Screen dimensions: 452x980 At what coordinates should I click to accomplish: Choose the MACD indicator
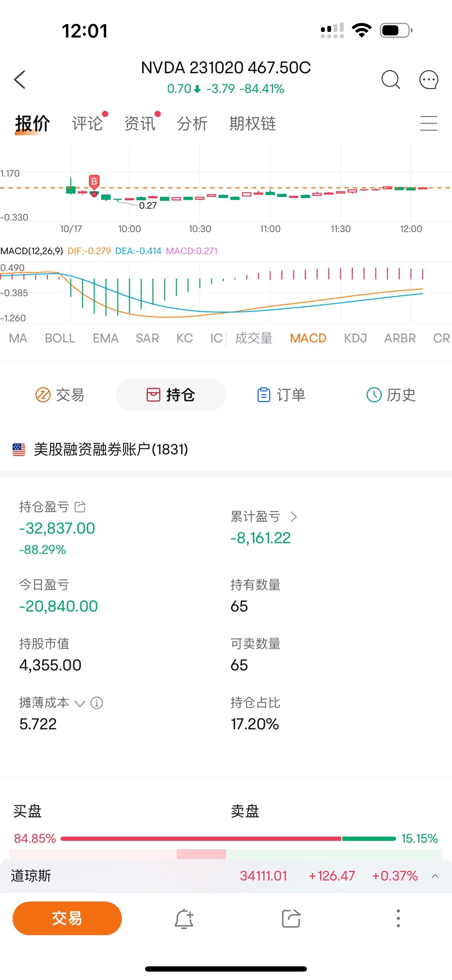[x=308, y=338]
